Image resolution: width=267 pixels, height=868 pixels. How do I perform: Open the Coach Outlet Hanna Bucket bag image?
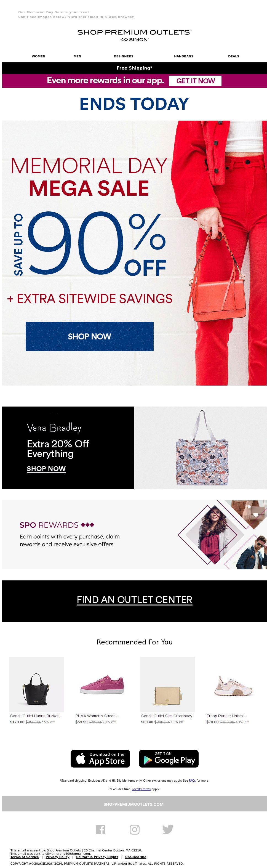pos(36,684)
